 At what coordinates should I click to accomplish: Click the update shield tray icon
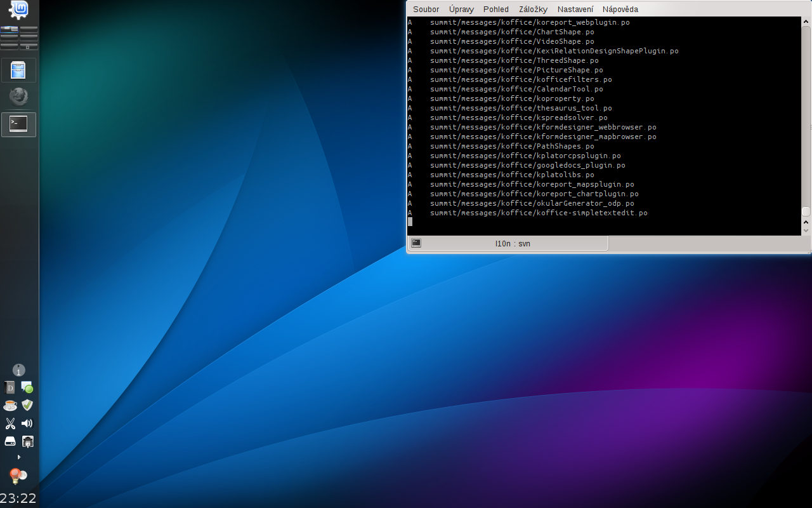click(x=27, y=405)
